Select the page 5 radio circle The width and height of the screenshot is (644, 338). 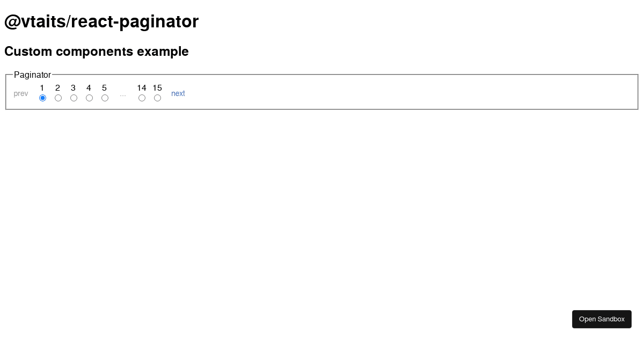pos(105,98)
